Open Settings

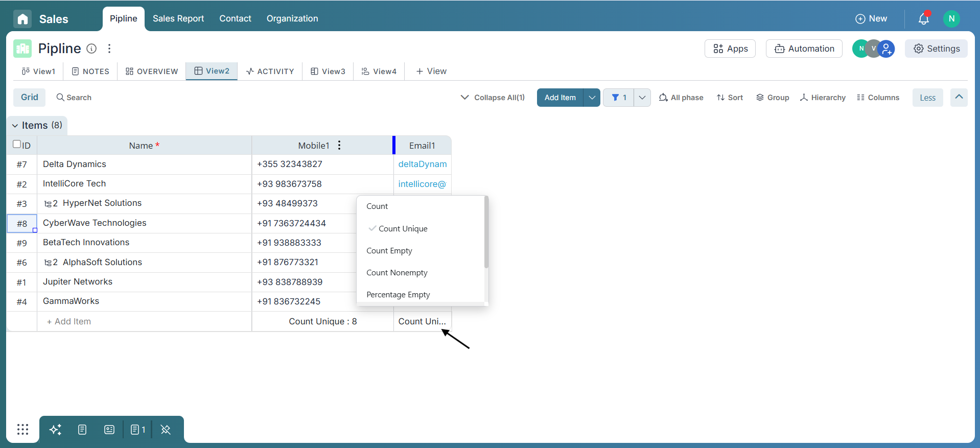coord(936,49)
